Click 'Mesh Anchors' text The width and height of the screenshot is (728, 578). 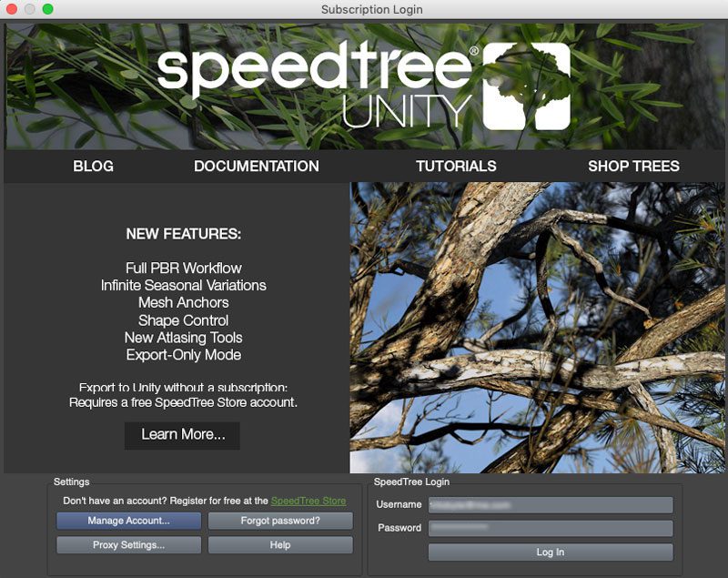click(x=184, y=303)
